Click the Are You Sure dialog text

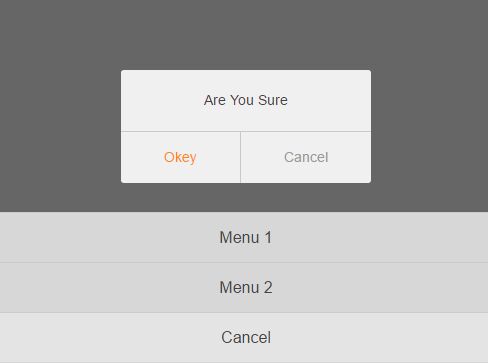coord(246,100)
